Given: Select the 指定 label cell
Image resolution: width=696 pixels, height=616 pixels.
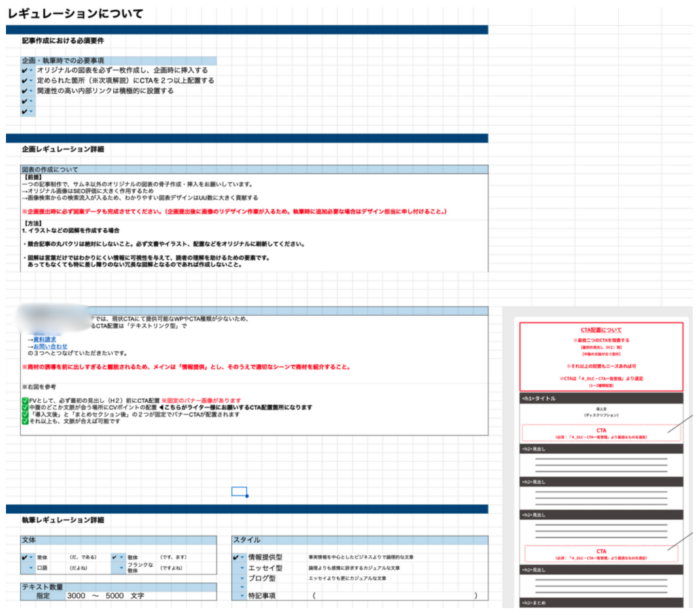Looking at the screenshot, I should (x=43, y=596).
